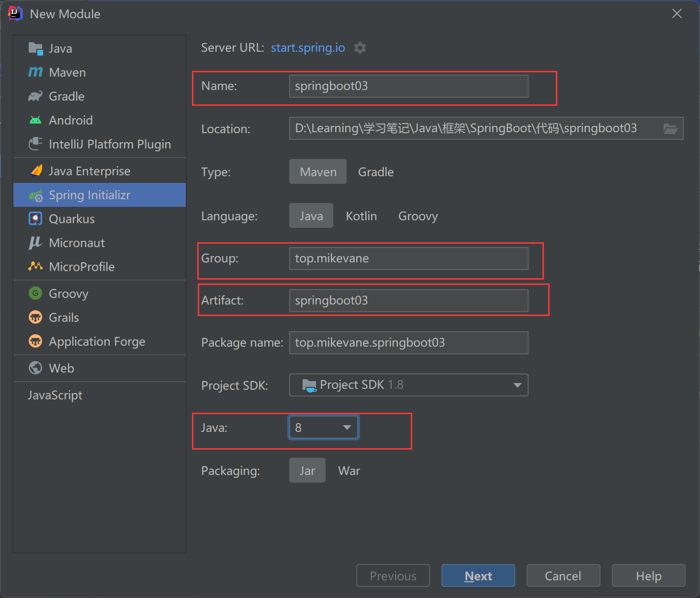Pick the Micronaut generator
Image resolution: width=700 pixels, height=598 pixels.
(x=100, y=243)
